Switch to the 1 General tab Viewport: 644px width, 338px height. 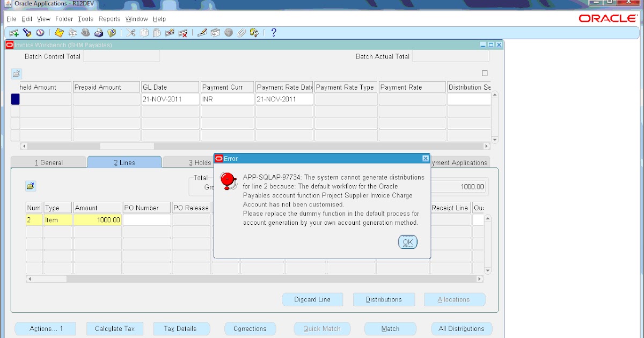click(48, 163)
